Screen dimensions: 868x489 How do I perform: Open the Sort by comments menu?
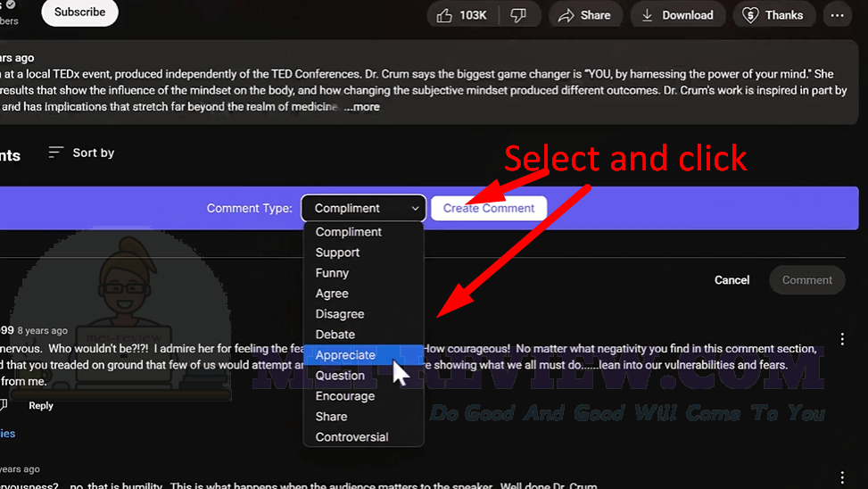pos(81,153)
